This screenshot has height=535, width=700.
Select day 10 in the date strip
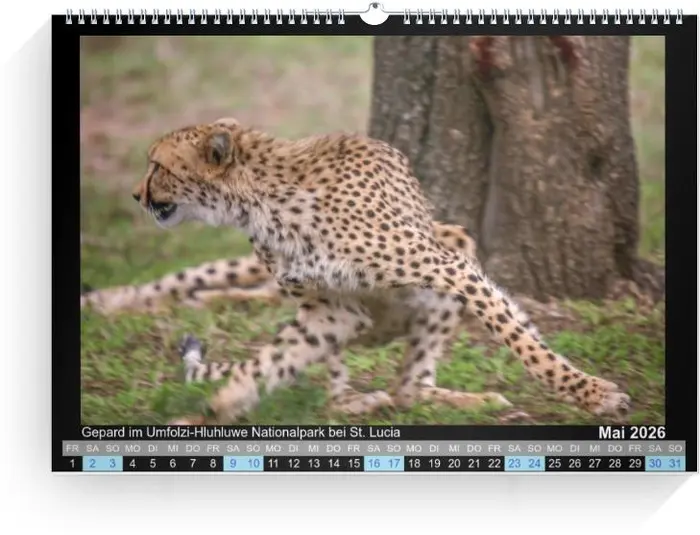coord(253,464)
